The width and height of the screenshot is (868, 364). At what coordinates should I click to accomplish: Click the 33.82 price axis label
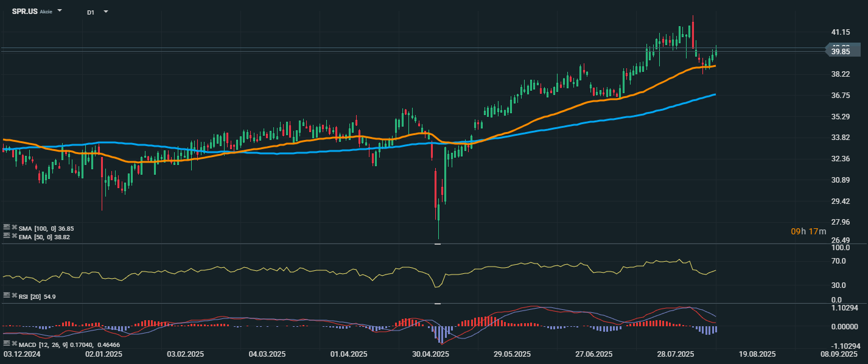(841, 138)
